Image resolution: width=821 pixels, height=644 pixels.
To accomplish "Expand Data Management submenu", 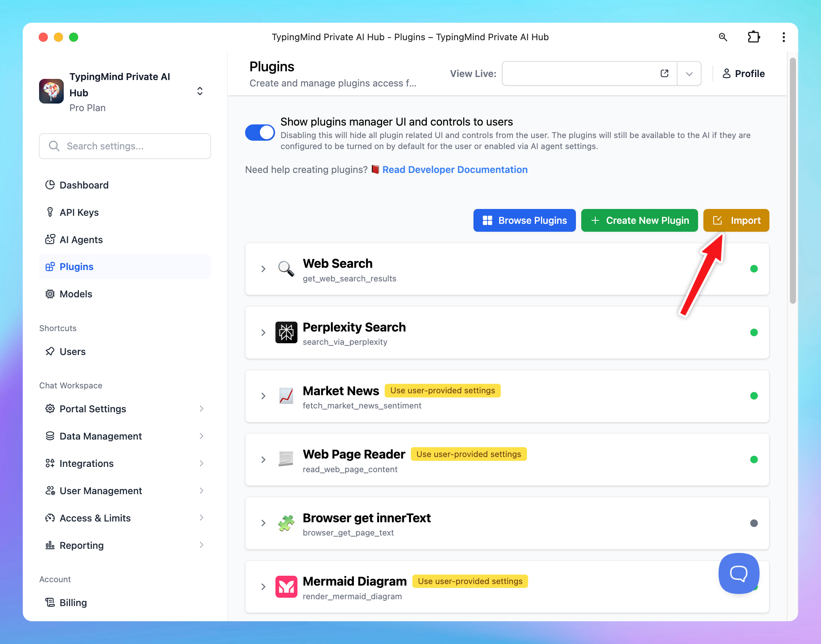I will point(201,436).
